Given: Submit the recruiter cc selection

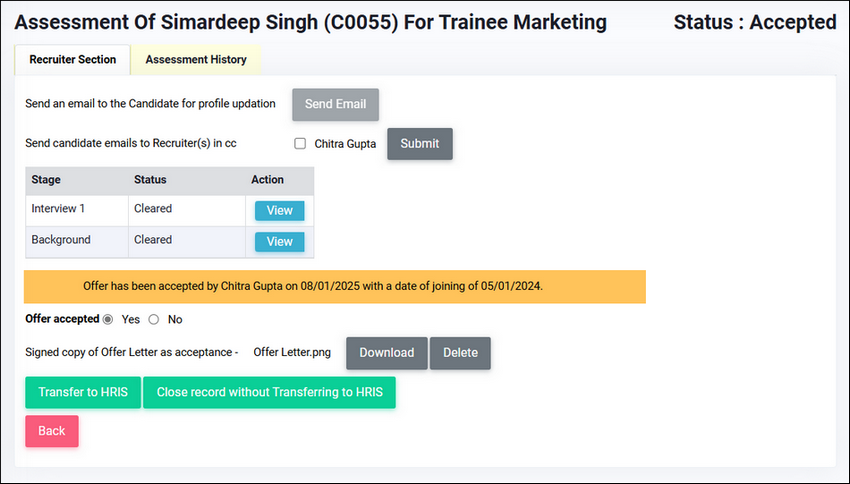Looking at the screenshot, I should point(420,144).
